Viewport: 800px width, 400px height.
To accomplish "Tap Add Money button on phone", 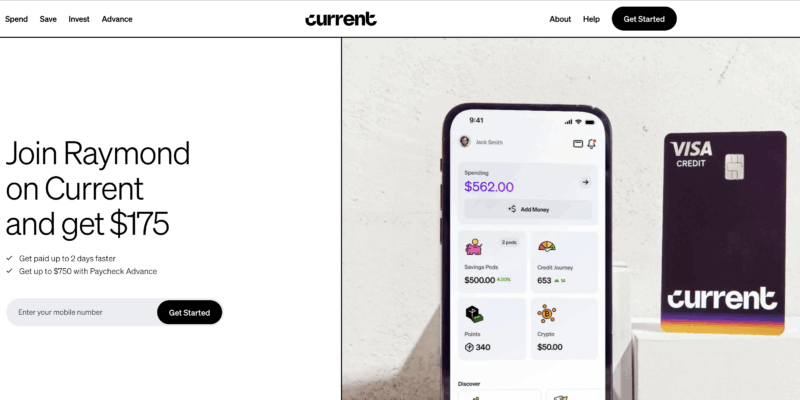I will click(x=528, y=209).
